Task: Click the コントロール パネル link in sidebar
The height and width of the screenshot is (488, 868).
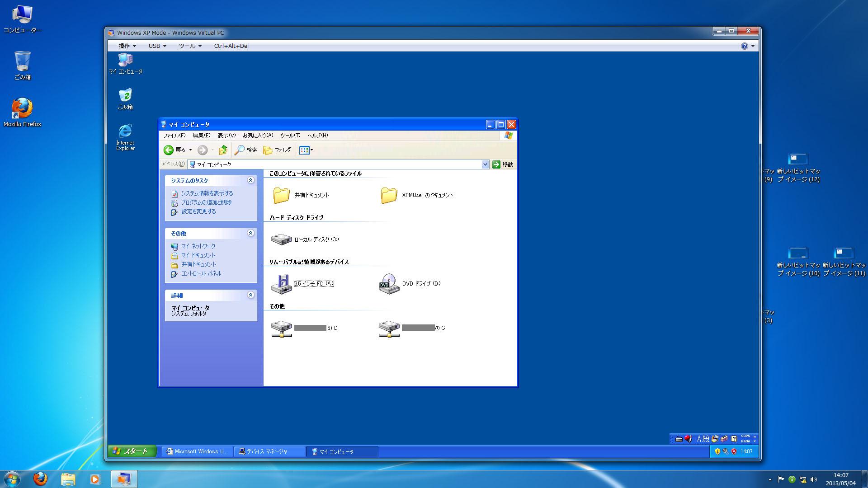Action: (x=201, y=273)
